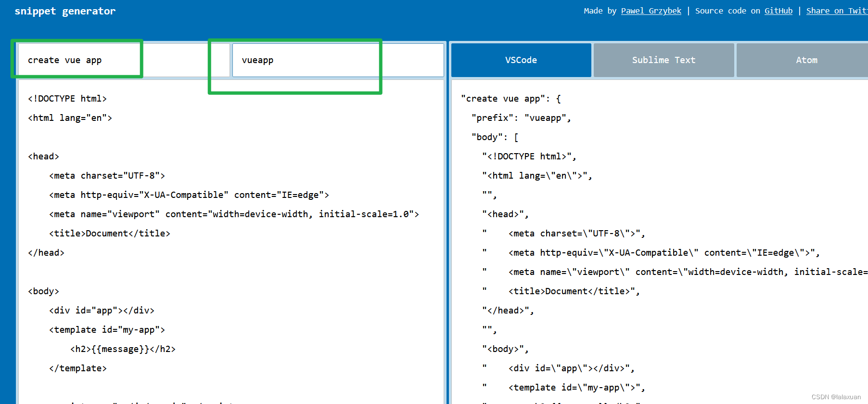The height and width of the screenshot is (404, 868).
Task: Click the escaped div id app output line
Action: click(x=558, y=368)
